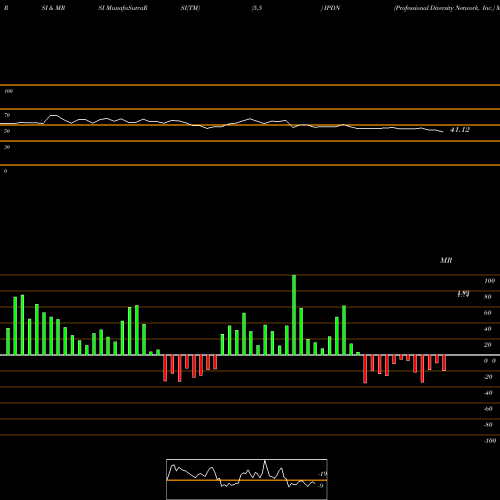
Task: Click the 0 level label on RSI axis
Action: (5, 171)
